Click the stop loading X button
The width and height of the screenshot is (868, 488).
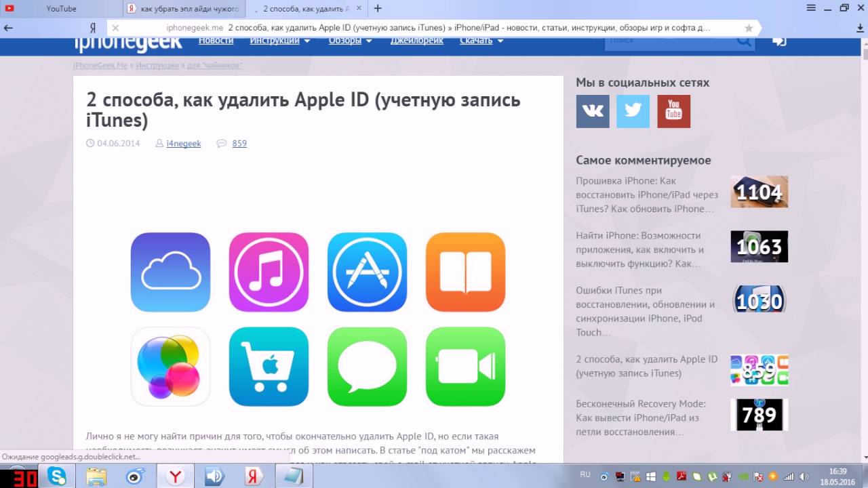[x=115, y=28]
